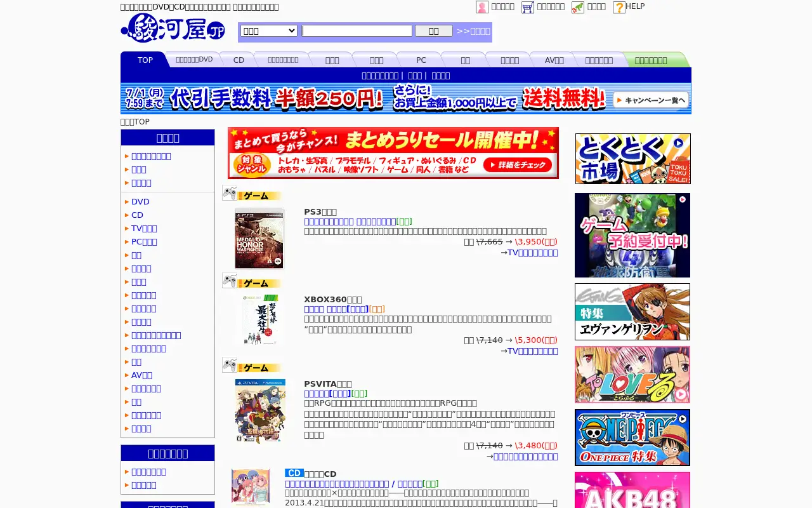Go home via the Suruga-ya JP logo
The height and width of the screenshot is (508, 812).
173,28
